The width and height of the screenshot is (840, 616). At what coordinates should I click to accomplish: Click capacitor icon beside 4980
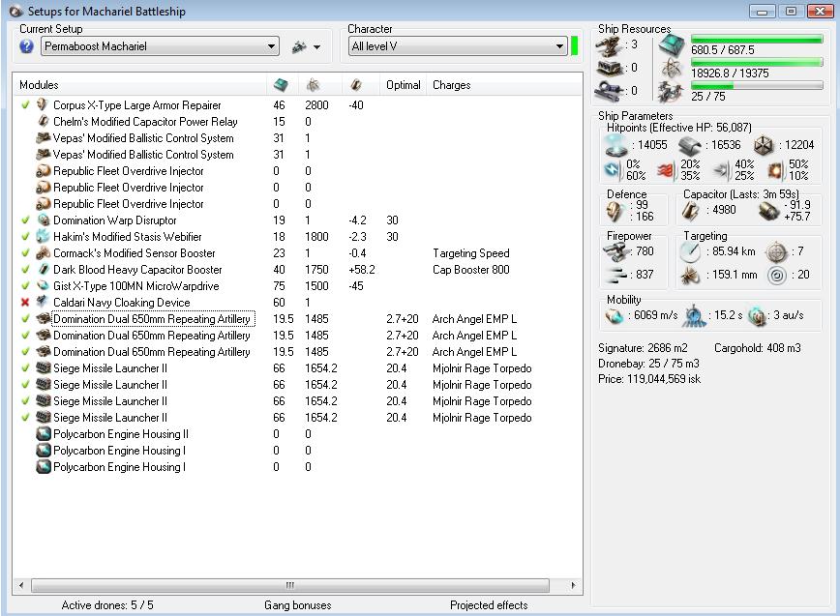[x=691, y=210]
